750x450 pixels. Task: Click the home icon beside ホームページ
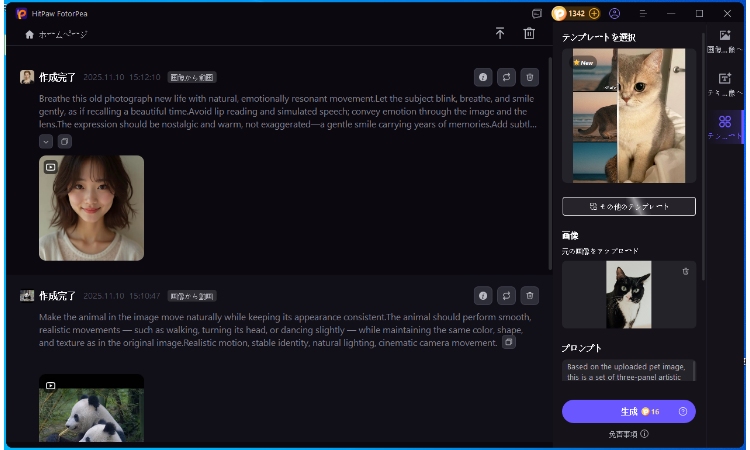[x=30, y=34]
